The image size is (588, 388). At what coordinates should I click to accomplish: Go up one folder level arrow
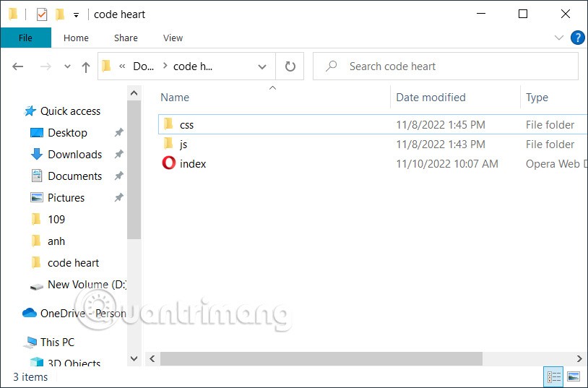[86, 66]
